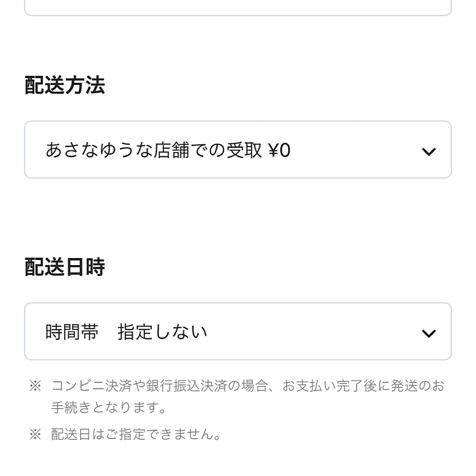The image size is (476, 476).
Task: Click the ※ mark beside the 配送日 note
Action: pos(35,434)
